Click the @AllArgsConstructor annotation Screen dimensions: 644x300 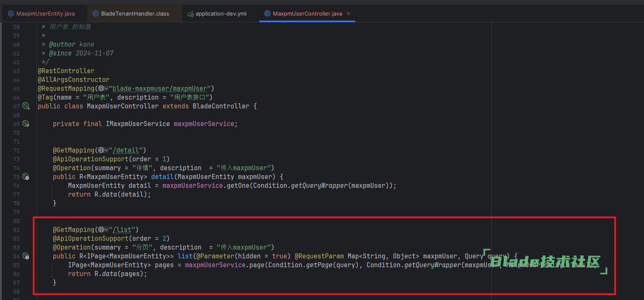click(x=73, y=79)
